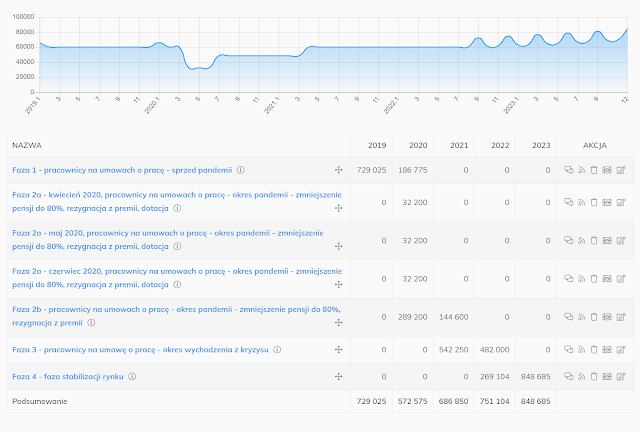The width and height of the screenshot is (640, 432).
Task: Edit the Faza 4 entry with its pencil icon
Action: [x=621, y=376]
